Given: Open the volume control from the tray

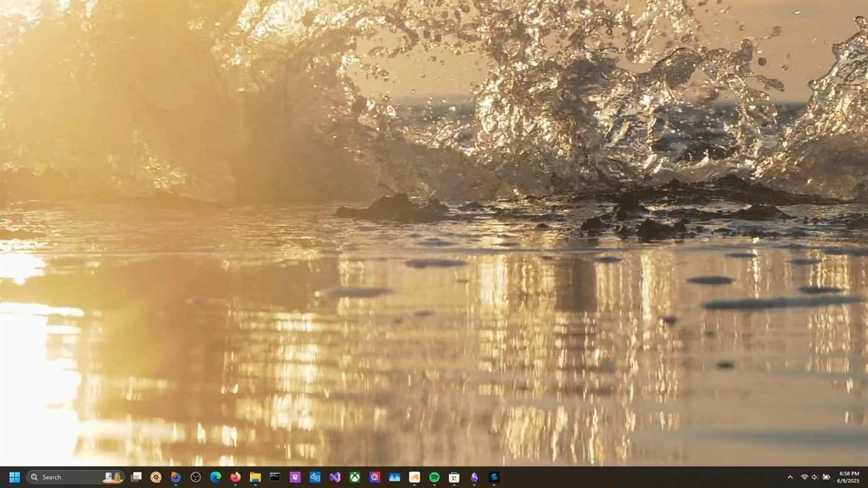Looking at the screenshot, I should click(814, 477).
